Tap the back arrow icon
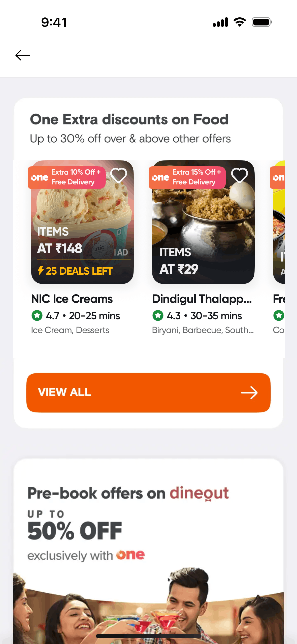 pos(23,55)
